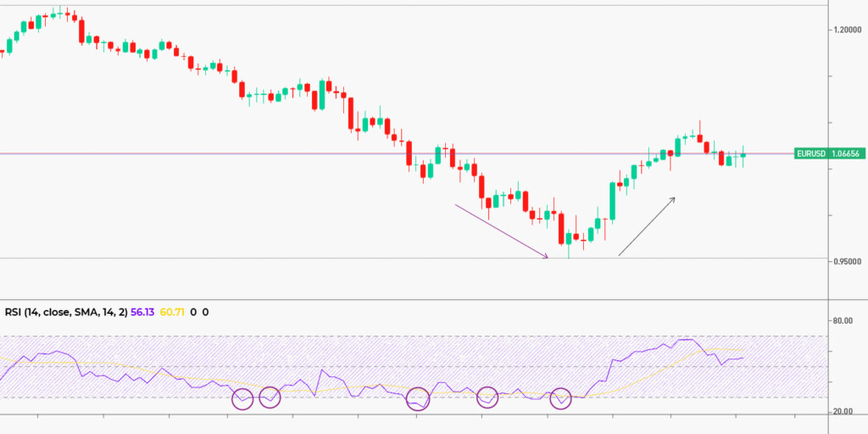
Task: Click the middle RSI circle marker
Action: coord(419,398)
